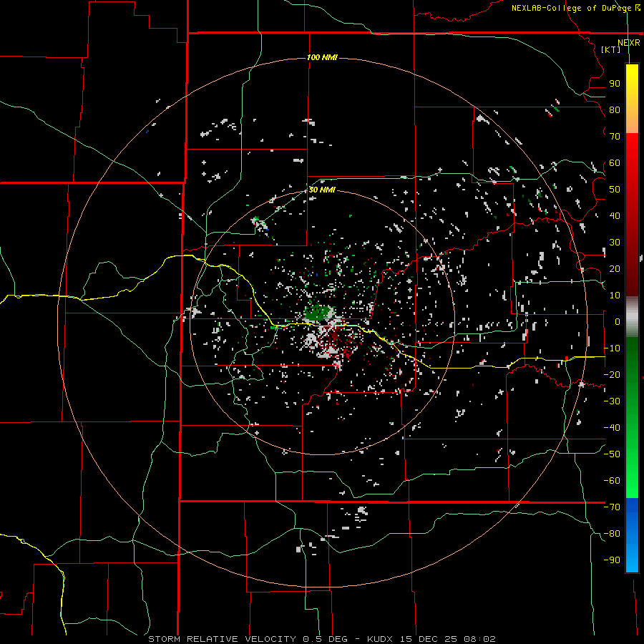Click the gray zero-velocity segment of color bar

pyautogui.click(x=632, y=317)
